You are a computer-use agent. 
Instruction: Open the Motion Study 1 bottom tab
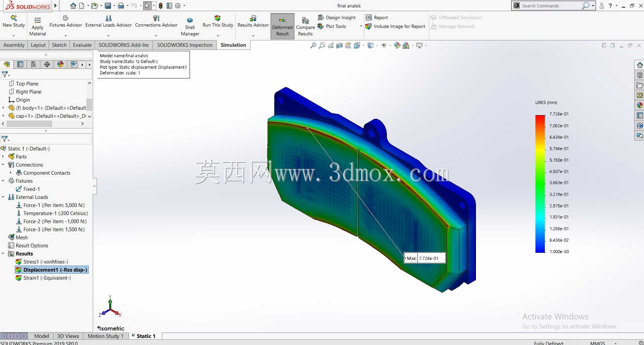(x=106, y=336)
